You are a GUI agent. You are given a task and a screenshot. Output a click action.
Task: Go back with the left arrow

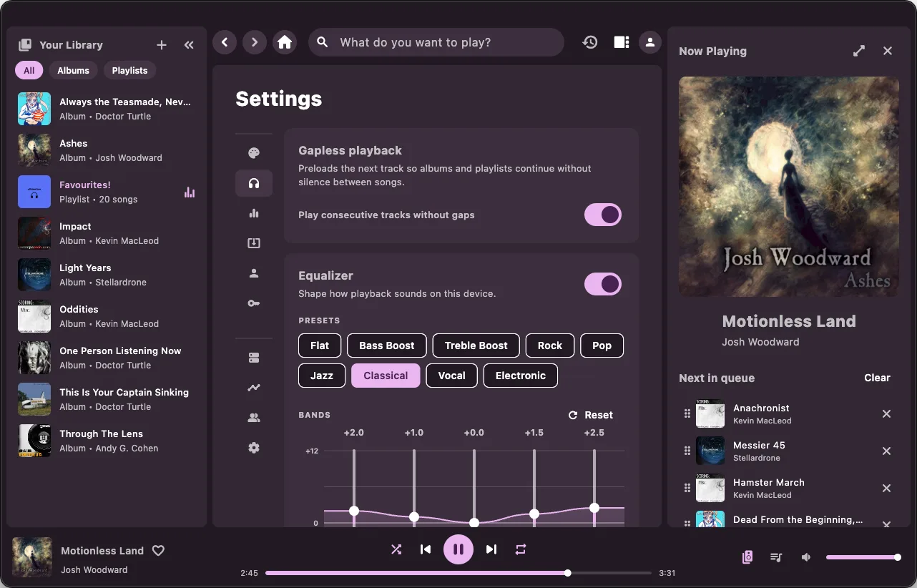pos(225,42)
